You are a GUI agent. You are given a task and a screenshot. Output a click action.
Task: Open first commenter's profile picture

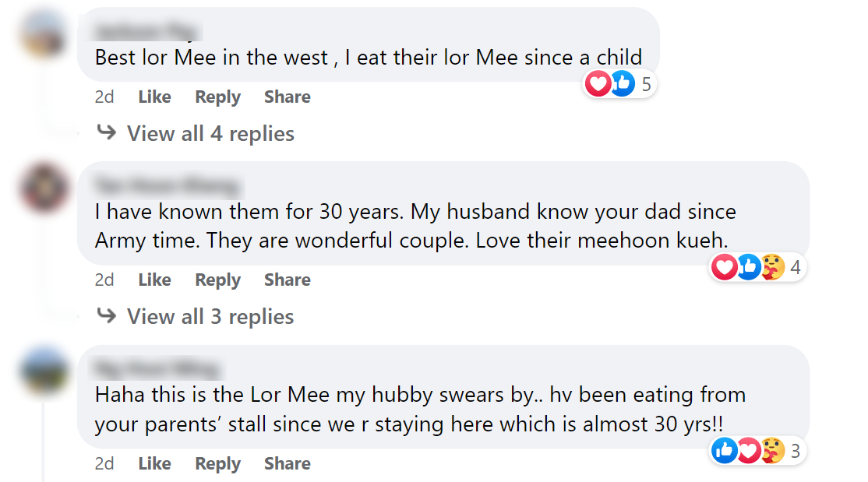[44, 36]
